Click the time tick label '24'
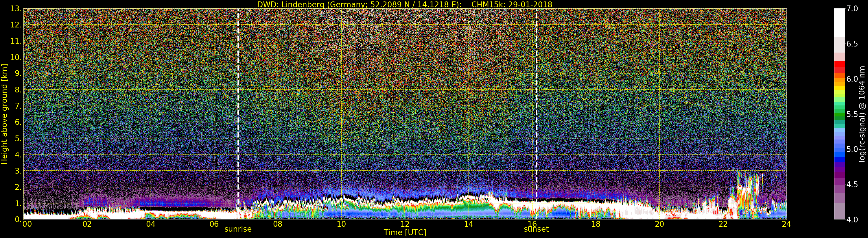Image resolution: width=868 pixels, height=238 pixels. pyautogui.click(x=786, y=224)
